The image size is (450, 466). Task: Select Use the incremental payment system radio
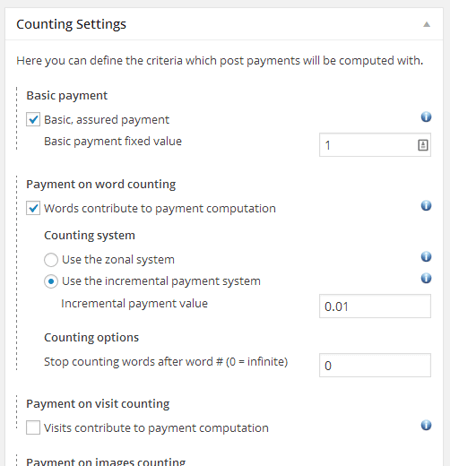pyautogui.click(x=51, y=281)
